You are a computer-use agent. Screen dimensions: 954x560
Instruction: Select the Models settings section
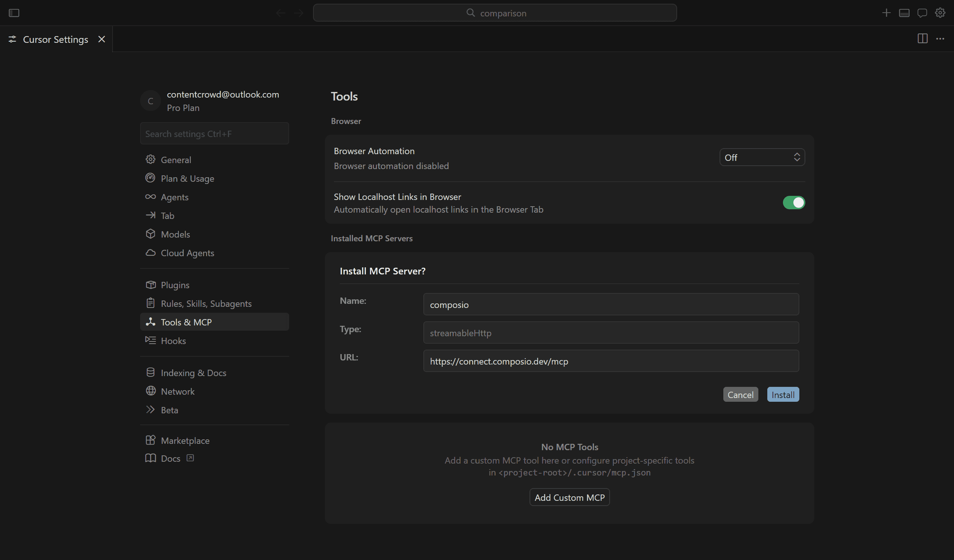tap(175, 234)
